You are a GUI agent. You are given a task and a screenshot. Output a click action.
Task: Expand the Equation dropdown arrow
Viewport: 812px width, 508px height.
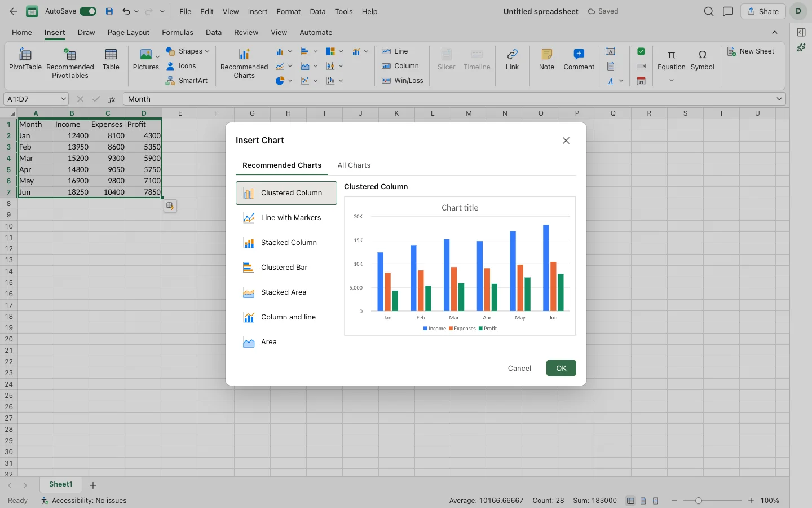(671, 80)
